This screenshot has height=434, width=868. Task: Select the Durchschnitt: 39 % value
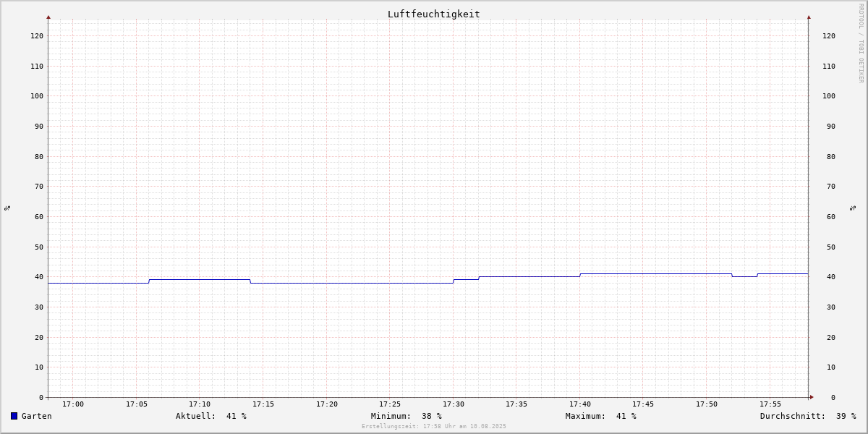pos(808,416)
